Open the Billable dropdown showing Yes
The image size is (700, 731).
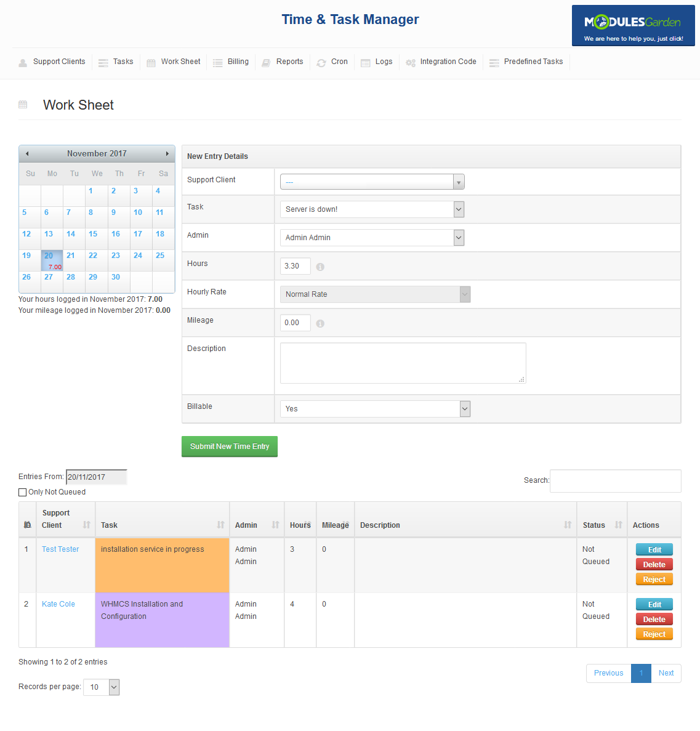[x=375, y=409]
